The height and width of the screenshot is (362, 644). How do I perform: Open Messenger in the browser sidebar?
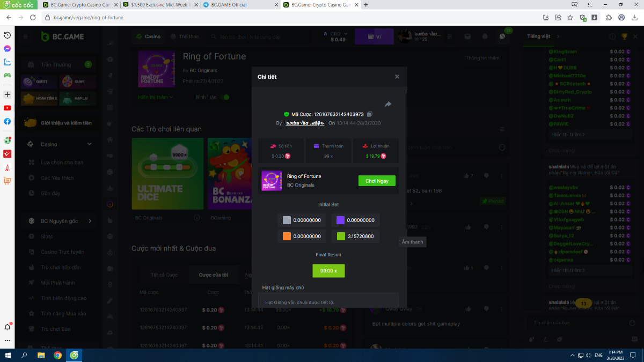8,48
